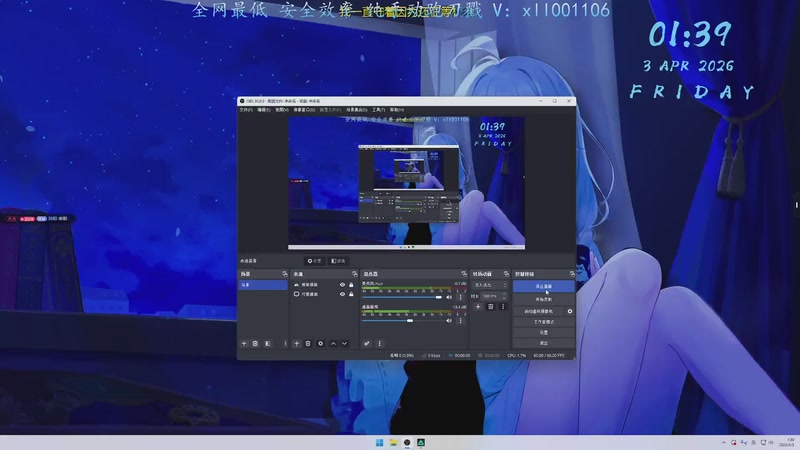Switch to OBS Studio taskbar icon
The width and height of the screenshot is (800, 450).
pos(407,442)
